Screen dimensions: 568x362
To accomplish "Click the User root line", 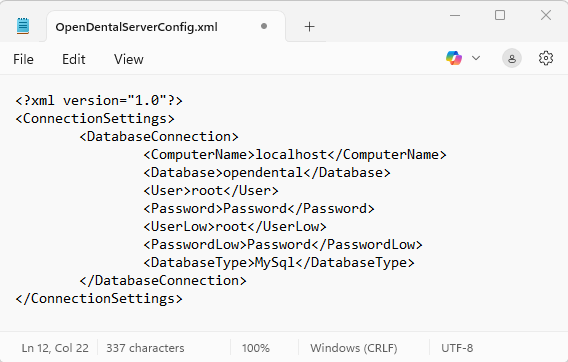I will coord(211,191).
